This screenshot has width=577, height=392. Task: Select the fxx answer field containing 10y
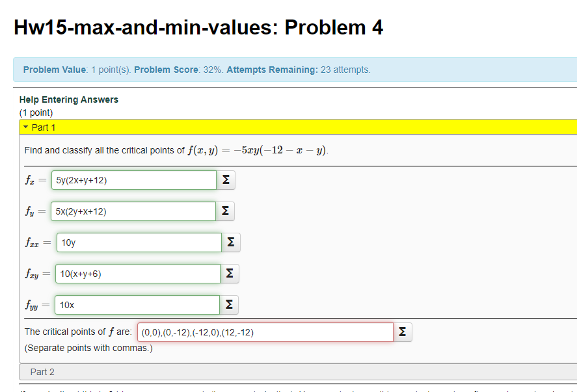pos(138,242)
